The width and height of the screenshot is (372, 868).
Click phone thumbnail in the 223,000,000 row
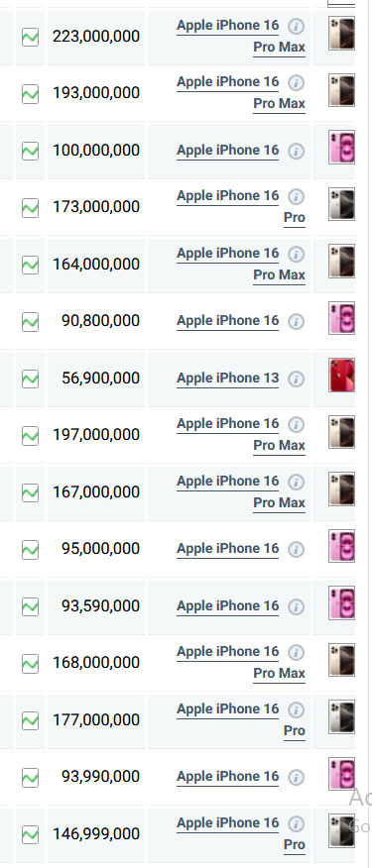(341, 34)
